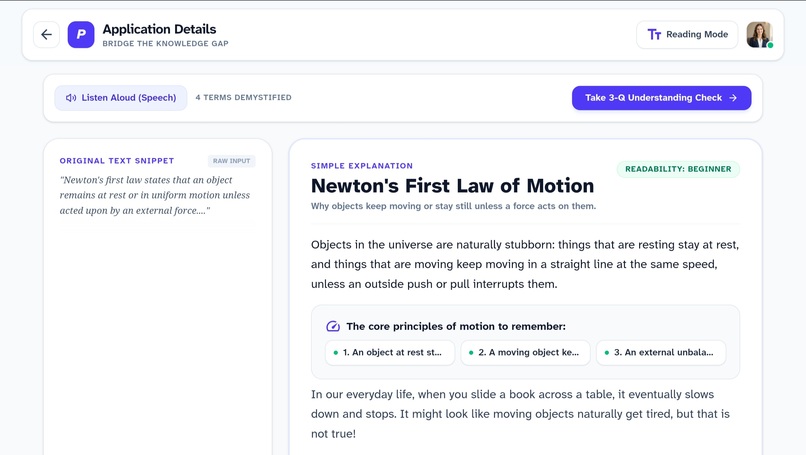
Task: Click paragraph starting 'Objects in the universe'
Action: point(525,264)
